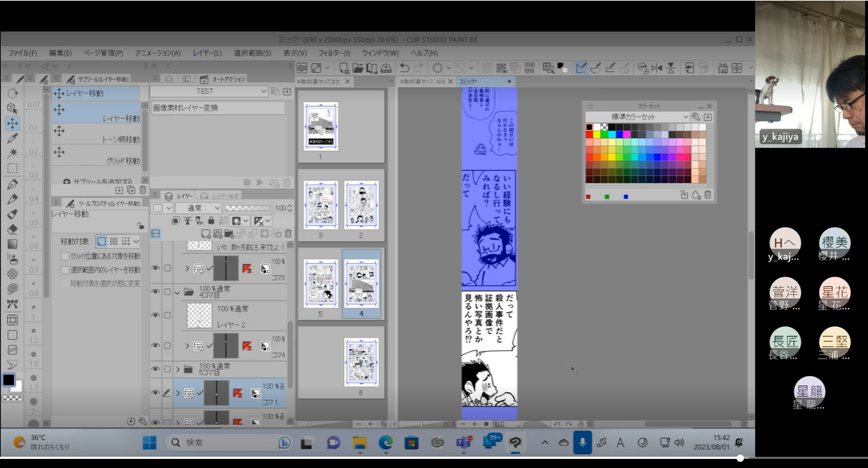The height and width of the screenshot is (468, 868).
Task: Expand the コマ3 frame layer
Action: point(187,269)
